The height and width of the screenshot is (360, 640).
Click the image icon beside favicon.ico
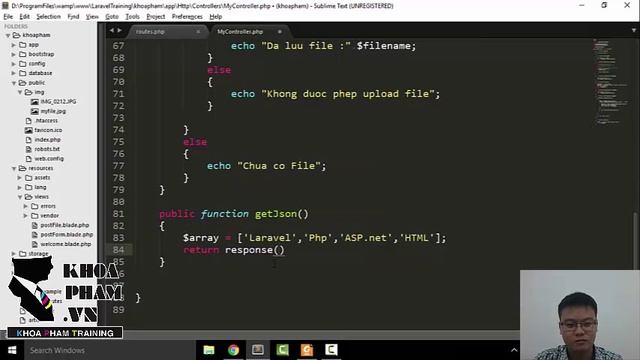(x=29, y=130)
